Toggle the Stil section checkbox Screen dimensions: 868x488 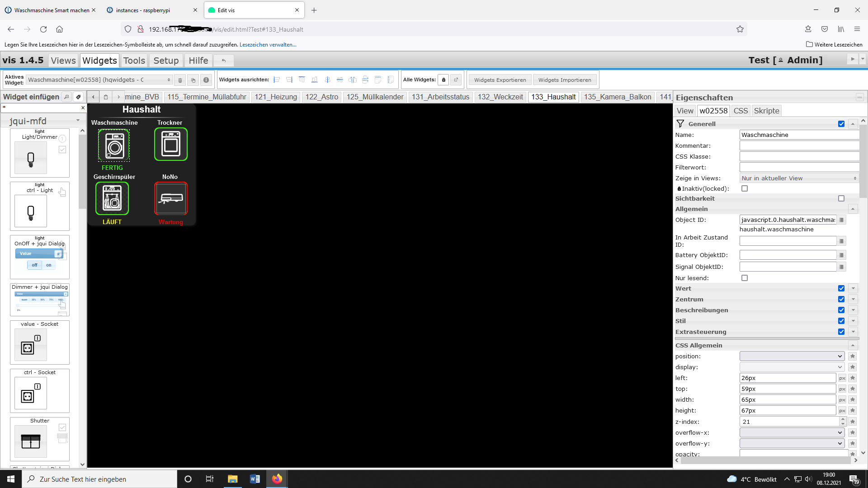(x=841, y=321)
